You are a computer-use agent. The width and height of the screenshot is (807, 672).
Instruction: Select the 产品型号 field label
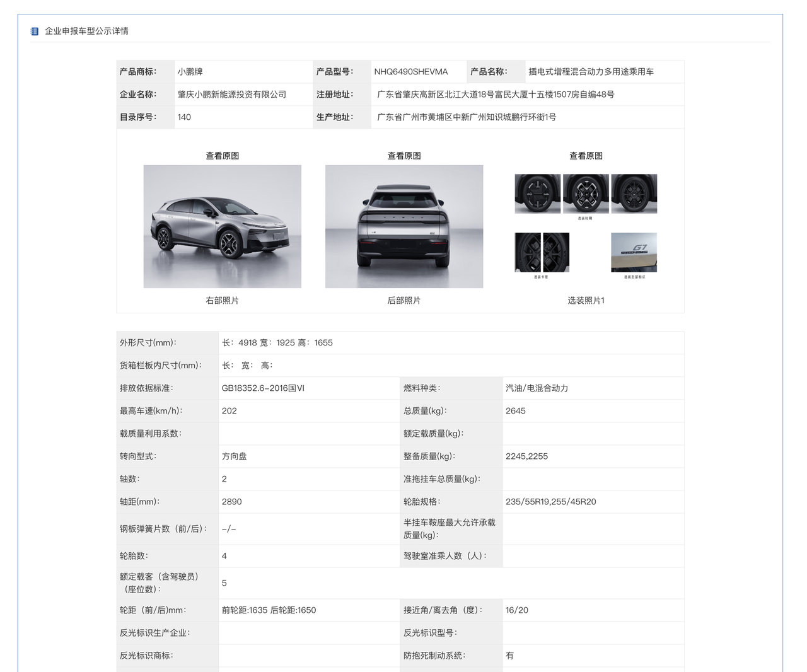[335, 72]
